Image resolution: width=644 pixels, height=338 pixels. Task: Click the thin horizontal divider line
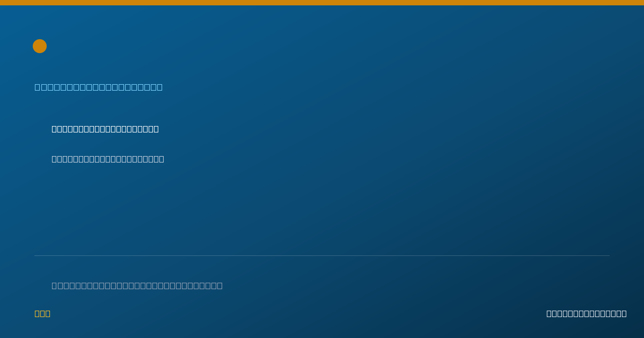point(322,255)
